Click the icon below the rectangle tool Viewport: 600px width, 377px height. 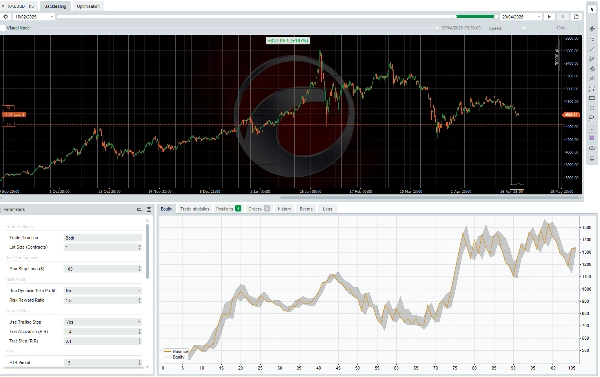(x=592, y=108)
